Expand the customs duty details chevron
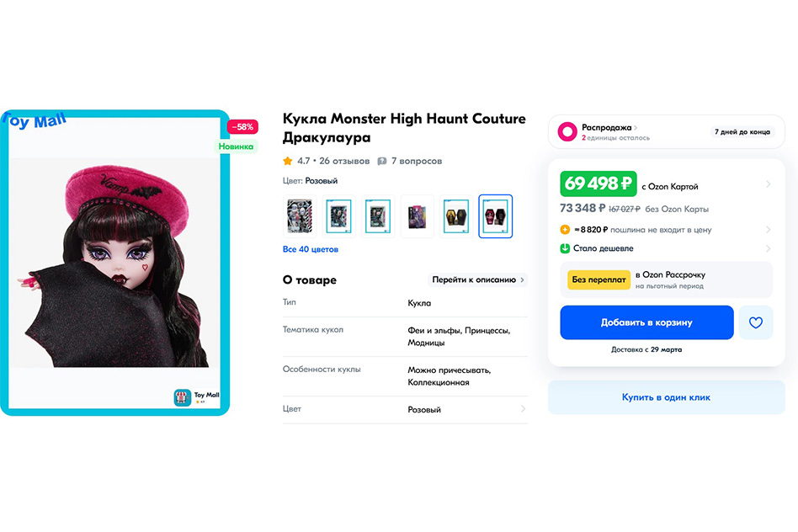The height and width of the screenshot is (532, 798). coord(768,230)
